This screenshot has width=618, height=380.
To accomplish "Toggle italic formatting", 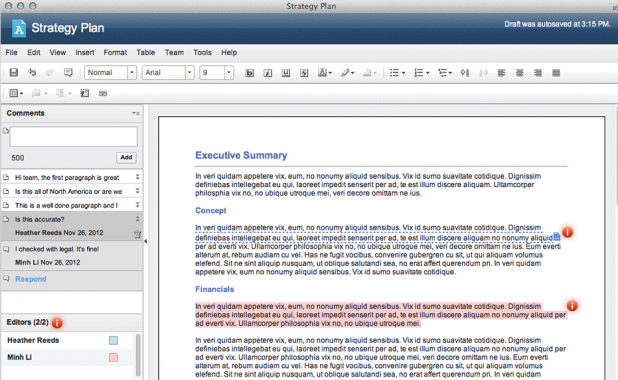I will (x=268, y=73).
